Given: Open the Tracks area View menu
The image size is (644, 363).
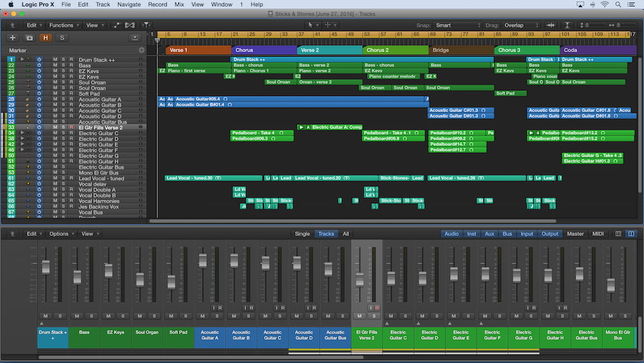Looking at the screenshot, I should pyautogui.click(x=95, y=25).
